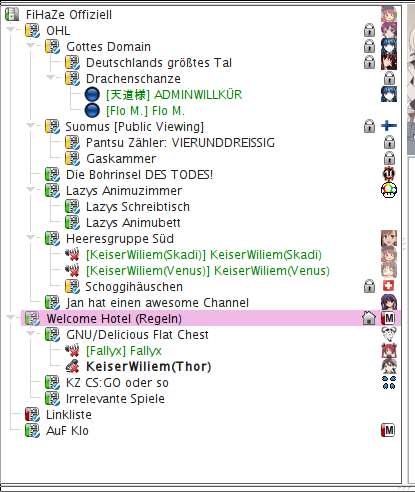
Task: Collapse the OHL channel tree
Action: (11, 29)
